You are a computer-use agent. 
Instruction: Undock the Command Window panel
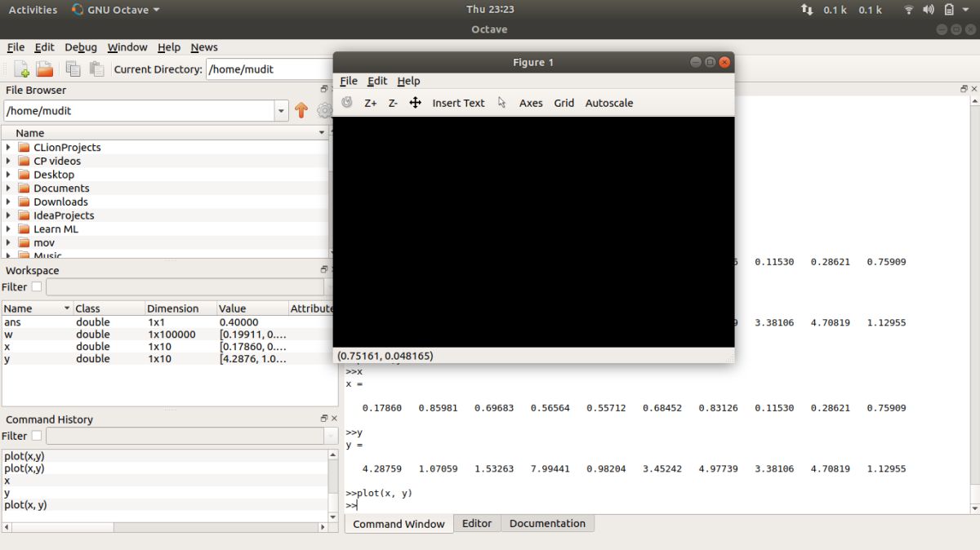[964, 89]
